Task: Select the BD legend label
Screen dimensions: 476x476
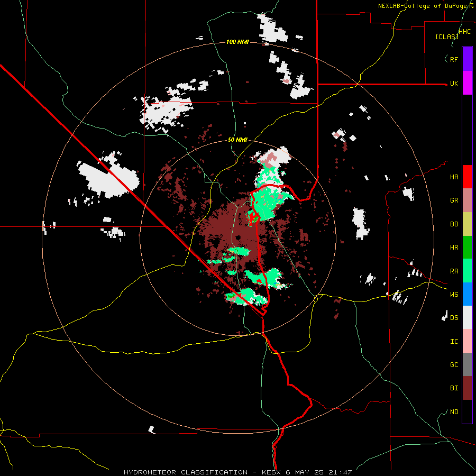Action: [x=454, y=224]
